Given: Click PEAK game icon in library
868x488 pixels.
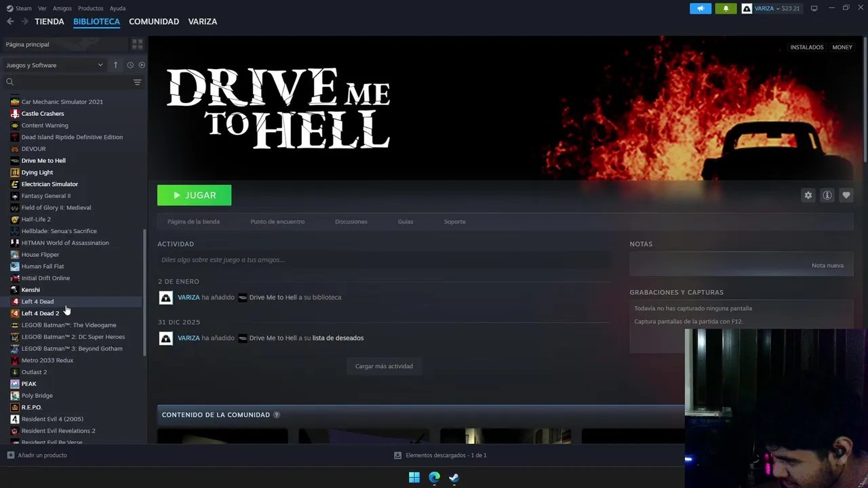Looking at the screenshot, I should click(15, 384).
